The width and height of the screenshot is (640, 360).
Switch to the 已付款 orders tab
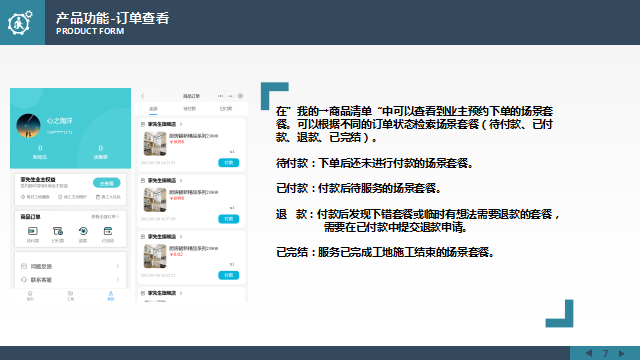(226, 109)
